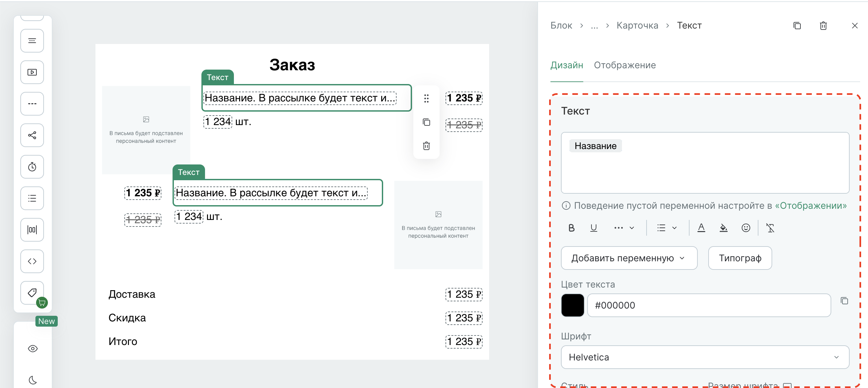868x388 pixels.
Task: Toggle dark mode moon icon
Action: (33, 380)
